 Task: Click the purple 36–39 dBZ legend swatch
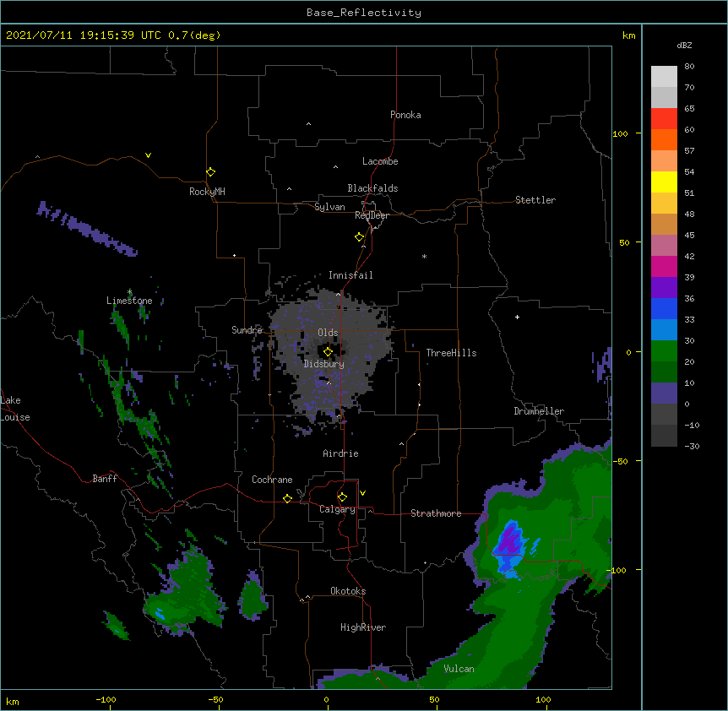[664, 288]
